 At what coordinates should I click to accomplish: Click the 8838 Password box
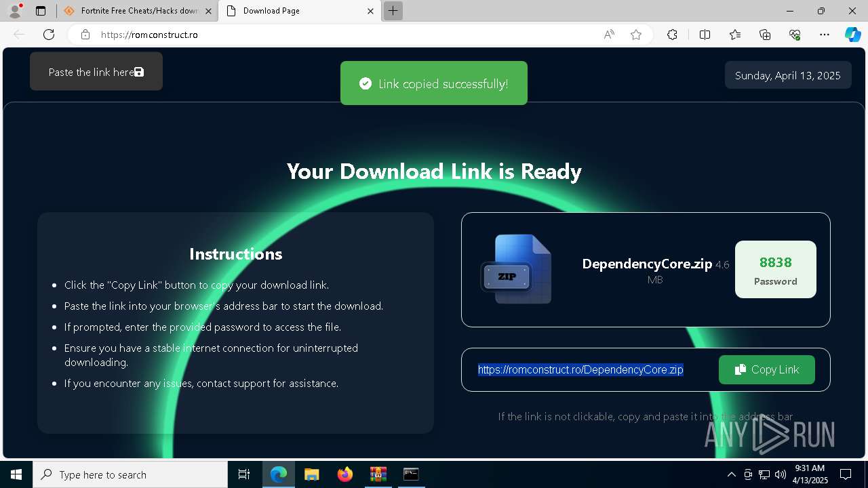(x=776, y=269)
